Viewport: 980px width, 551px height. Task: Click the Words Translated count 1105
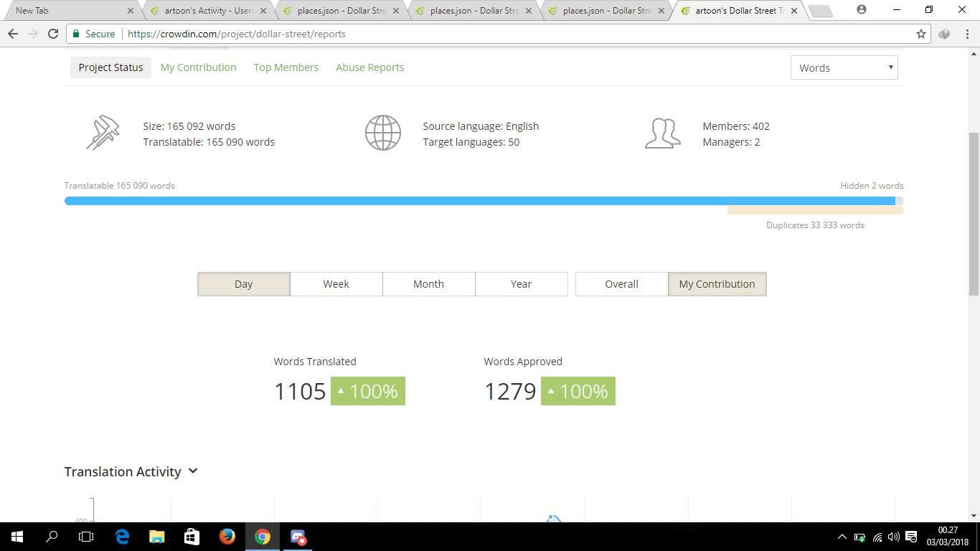300,391
